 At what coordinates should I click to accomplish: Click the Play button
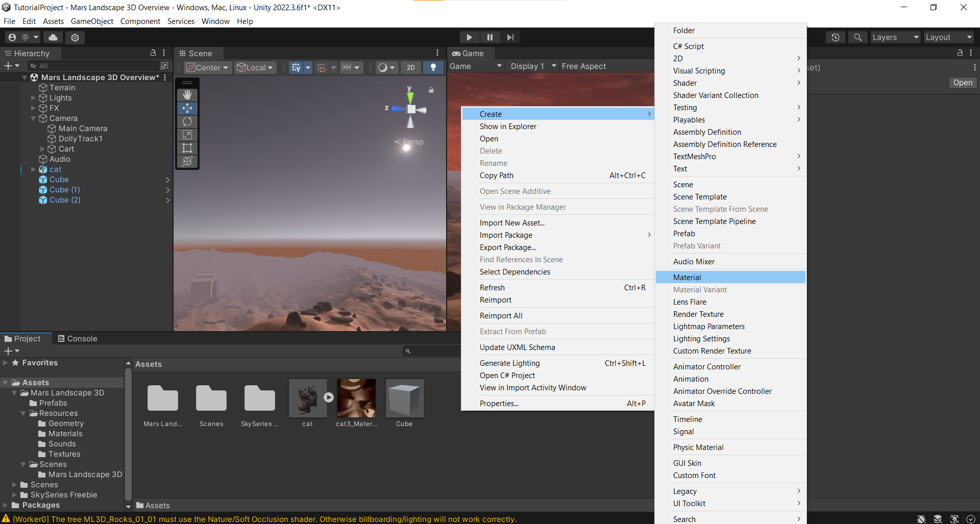(x=469, y=37)
